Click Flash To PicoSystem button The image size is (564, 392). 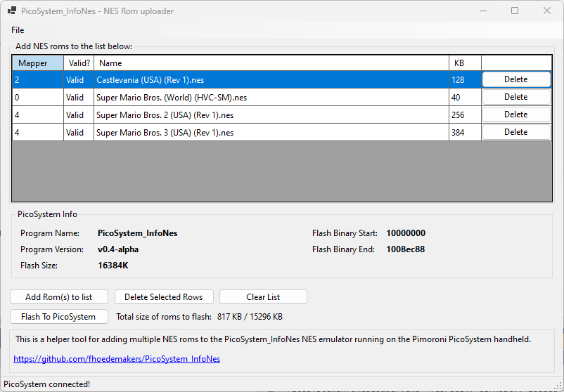(59, 317)
